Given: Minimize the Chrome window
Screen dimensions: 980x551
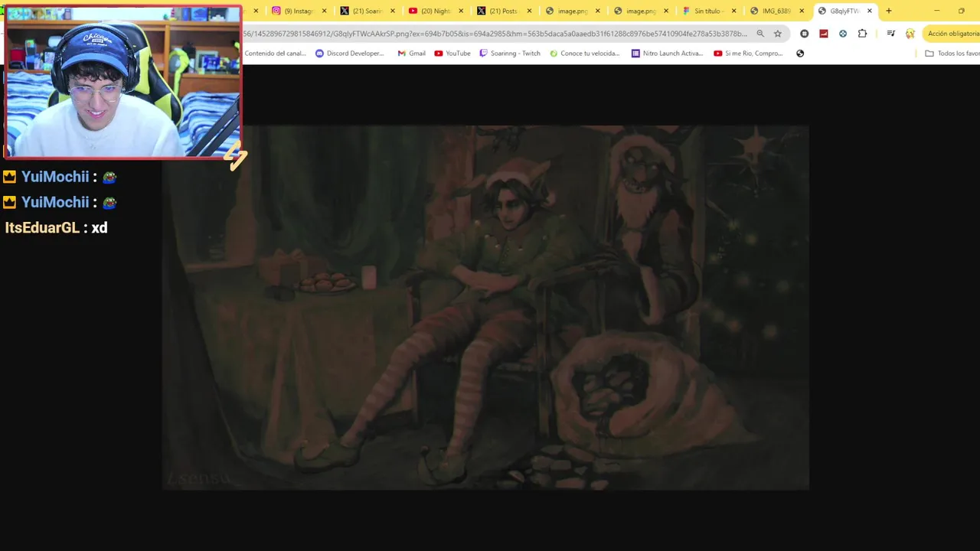Looking at the screenshot, I should pyautogui.click(x=936, y=11).
